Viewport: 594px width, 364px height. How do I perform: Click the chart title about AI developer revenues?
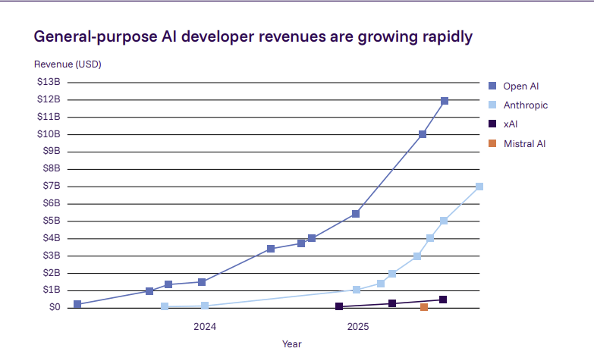coord(253,36)
